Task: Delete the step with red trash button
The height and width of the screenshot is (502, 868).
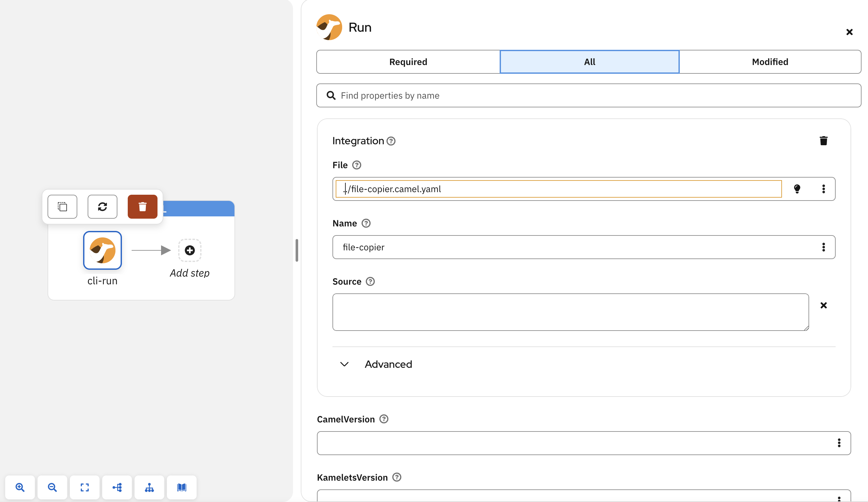Action: point(142,207)
